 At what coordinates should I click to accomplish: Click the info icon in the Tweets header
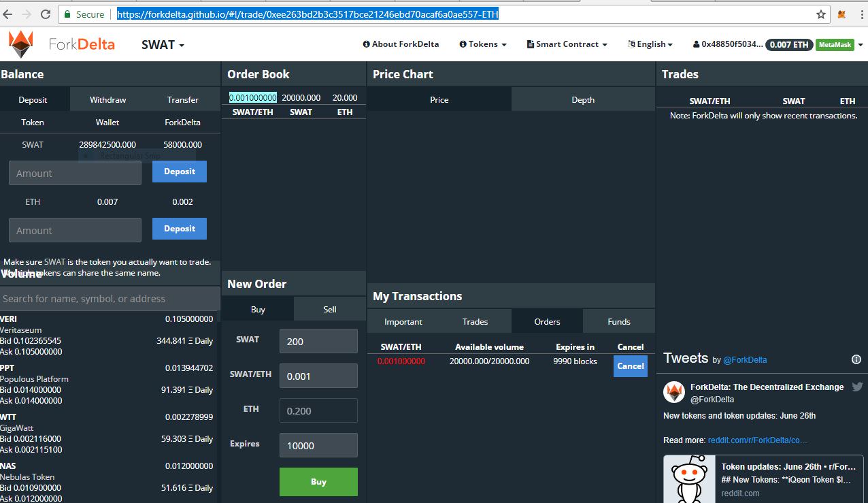[x=856, y=359]
